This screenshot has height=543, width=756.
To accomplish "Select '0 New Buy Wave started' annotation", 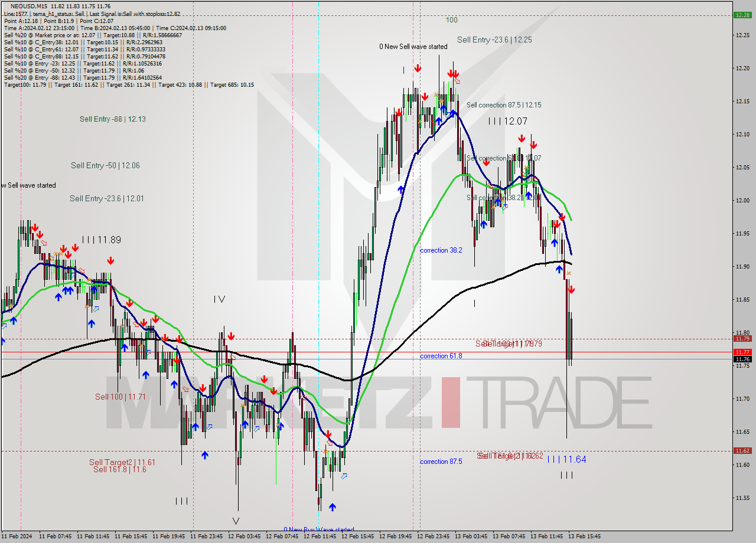I will coord(319,529).
